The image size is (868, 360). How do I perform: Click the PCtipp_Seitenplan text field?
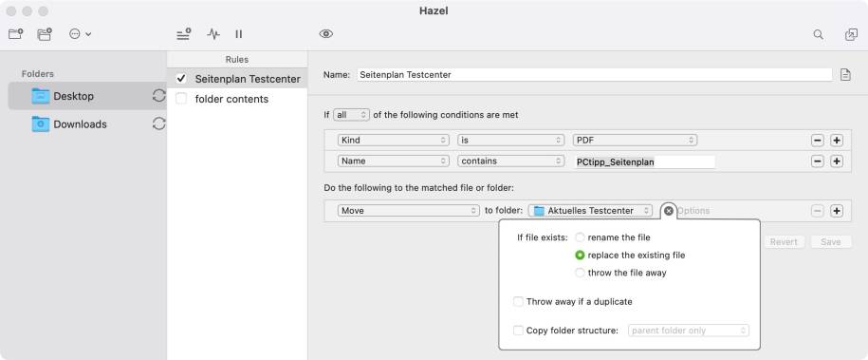pyautogui.click(x=644, y=162)
